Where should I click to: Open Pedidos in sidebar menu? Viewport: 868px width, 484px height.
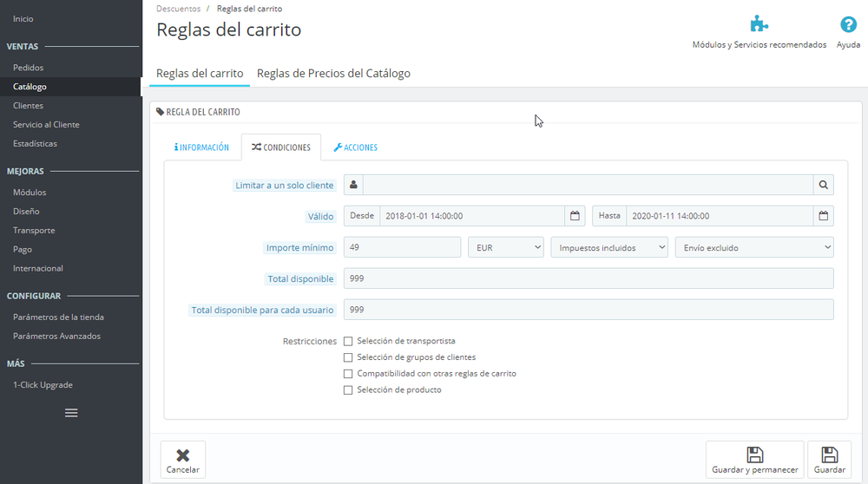pyautogui.click(x=29, y=68)
